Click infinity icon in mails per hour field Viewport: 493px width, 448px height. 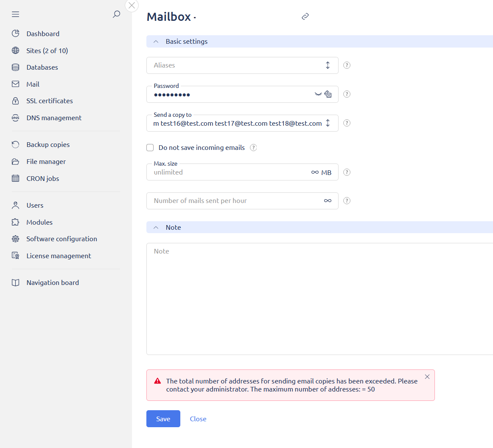coord(328,201)
